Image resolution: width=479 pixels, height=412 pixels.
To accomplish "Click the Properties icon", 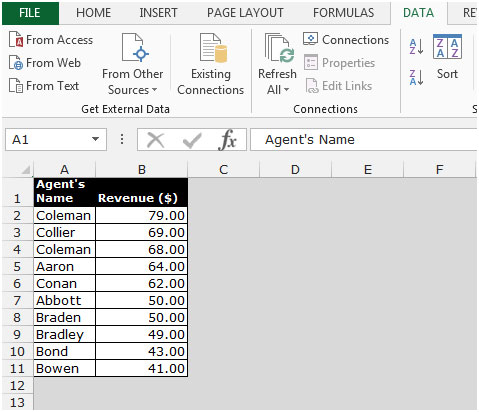I will point(311,62).
